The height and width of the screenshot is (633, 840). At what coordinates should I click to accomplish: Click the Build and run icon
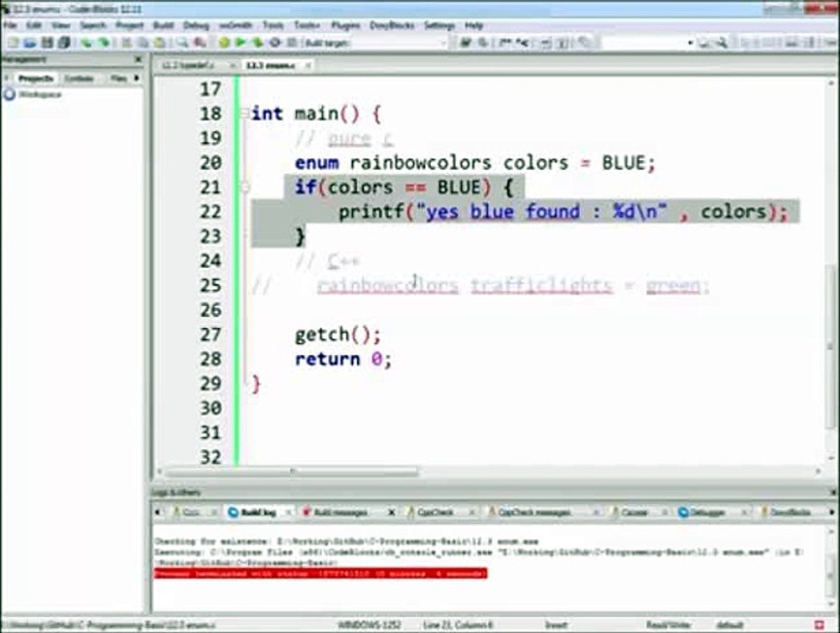tap(258, 42)
